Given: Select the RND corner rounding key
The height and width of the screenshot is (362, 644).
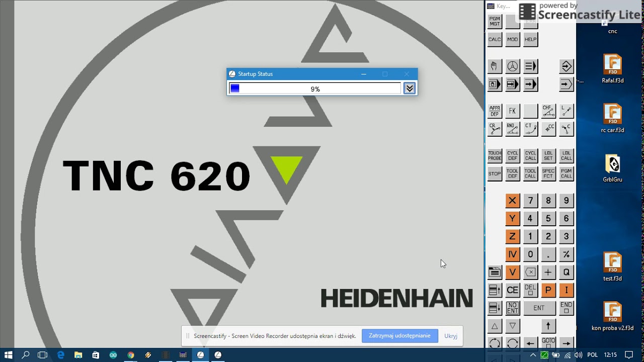Looking at the screenshot, I should [512, 129].
